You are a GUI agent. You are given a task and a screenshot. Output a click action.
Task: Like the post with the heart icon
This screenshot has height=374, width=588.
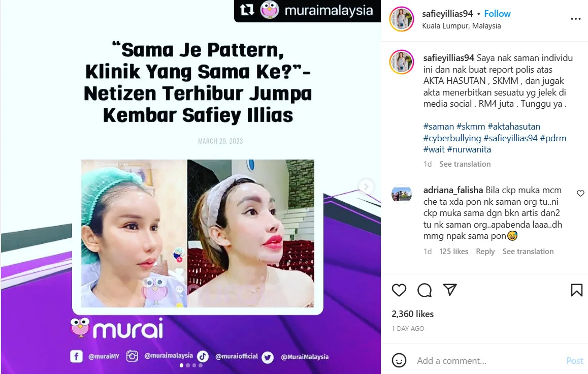[x=399, y=290]
